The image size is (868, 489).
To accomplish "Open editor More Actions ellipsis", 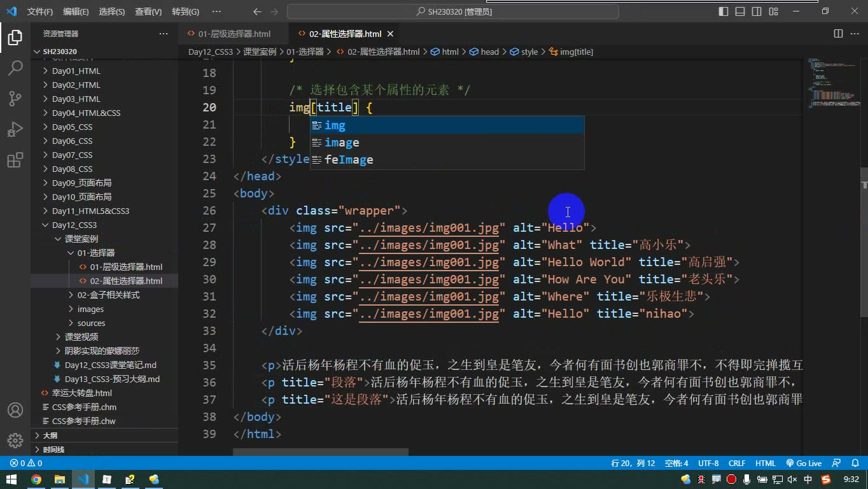I will coord(855,34).
